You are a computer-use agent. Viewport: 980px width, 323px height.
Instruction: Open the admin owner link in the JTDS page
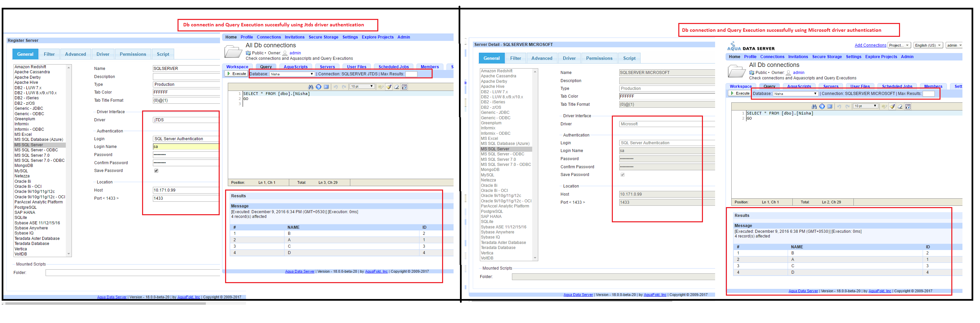click(295, 53)
